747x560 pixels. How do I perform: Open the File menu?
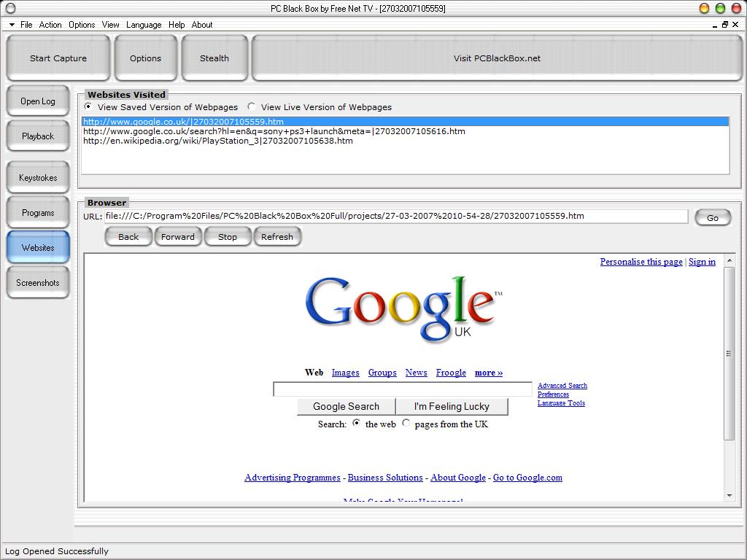coord(26,25)
